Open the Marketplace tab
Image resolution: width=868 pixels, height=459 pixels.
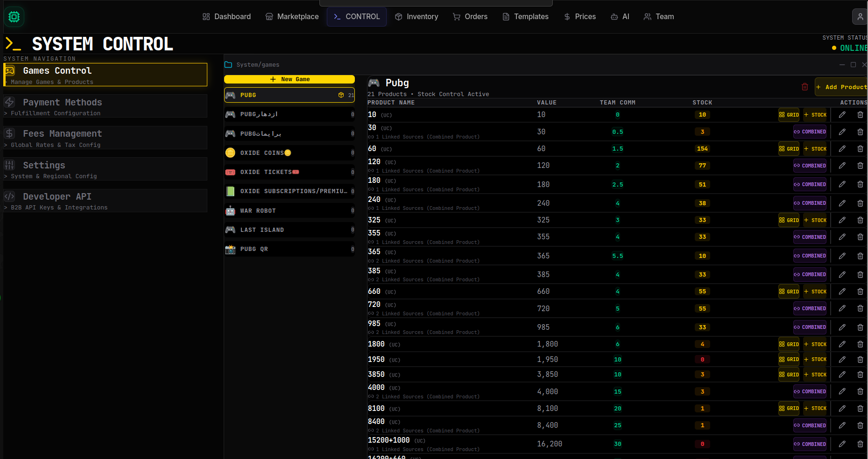[x=292, y=17]
